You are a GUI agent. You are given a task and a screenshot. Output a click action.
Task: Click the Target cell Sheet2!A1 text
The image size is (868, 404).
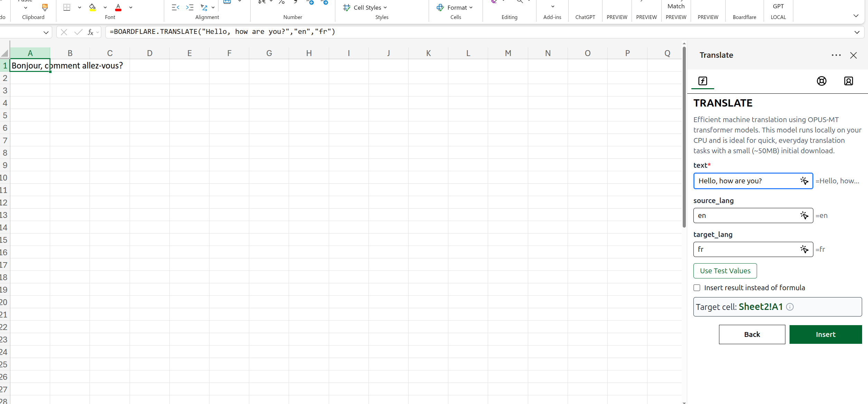coord(739,307)
